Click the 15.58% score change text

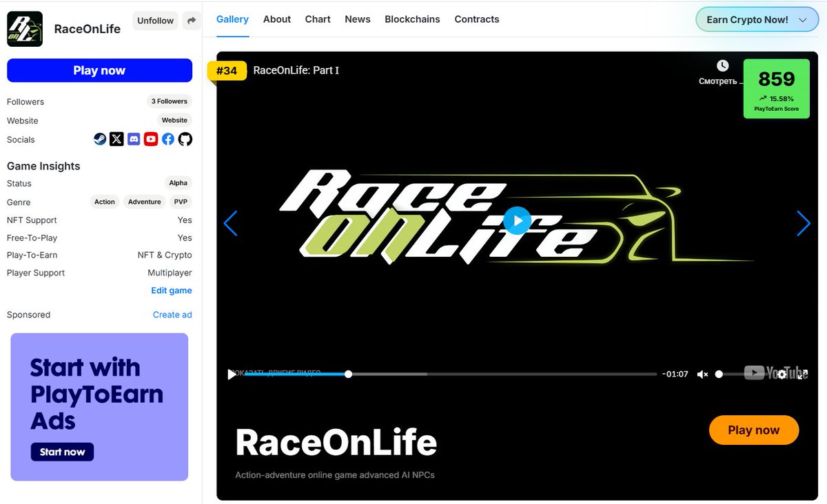point(782,99)
